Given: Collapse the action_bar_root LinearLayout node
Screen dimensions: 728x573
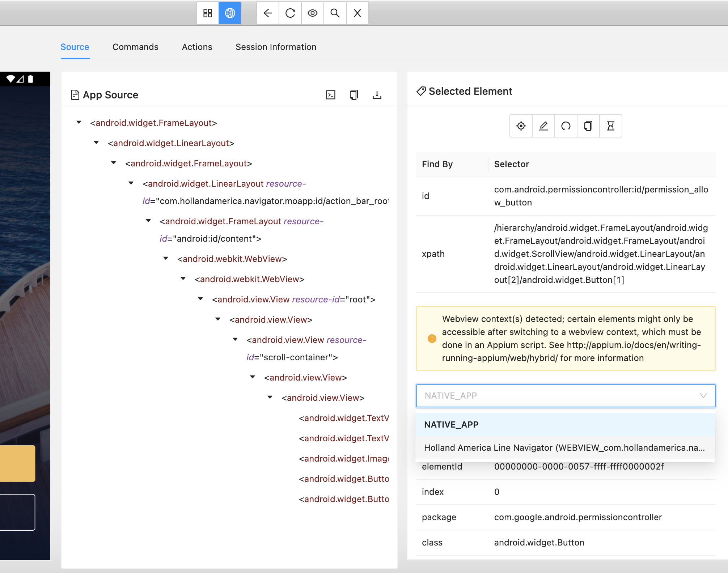Looking at the screenshot, I should pos(131,183).
